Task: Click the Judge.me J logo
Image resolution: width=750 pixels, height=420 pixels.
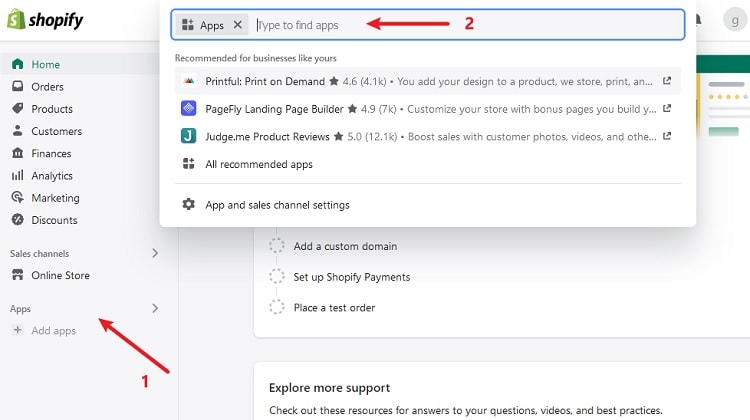Action: [188, 136]
